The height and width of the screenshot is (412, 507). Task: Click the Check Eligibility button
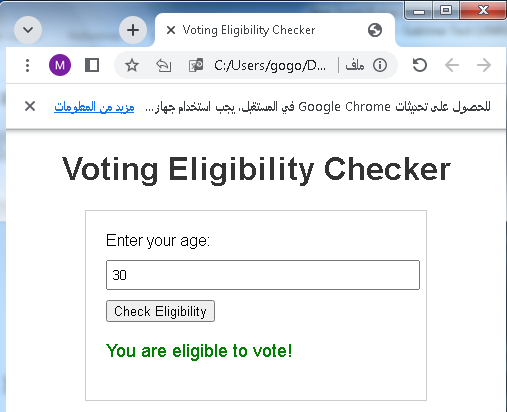coord(160,311)
